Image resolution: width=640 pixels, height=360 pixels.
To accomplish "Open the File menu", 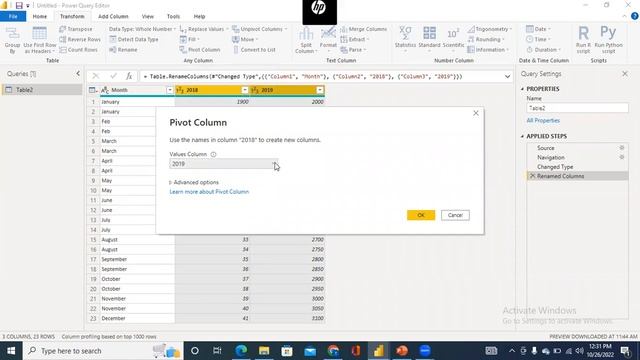I will point(13,16).
